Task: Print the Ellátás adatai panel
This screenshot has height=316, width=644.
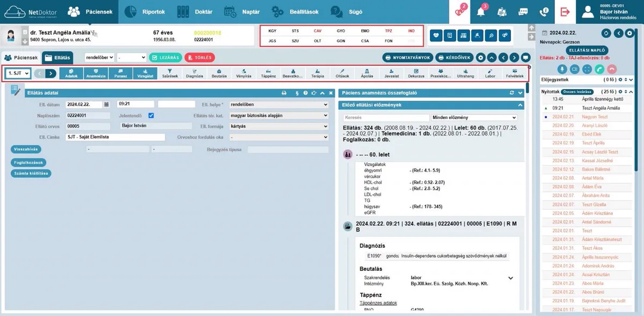Action: point(284,93)
